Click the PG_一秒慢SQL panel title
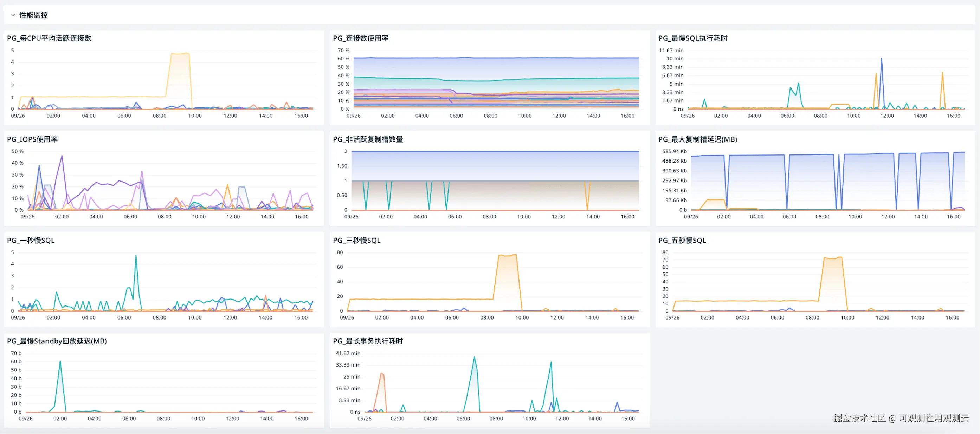This screenshot has height=434, width=980. [x=31, y=240]
